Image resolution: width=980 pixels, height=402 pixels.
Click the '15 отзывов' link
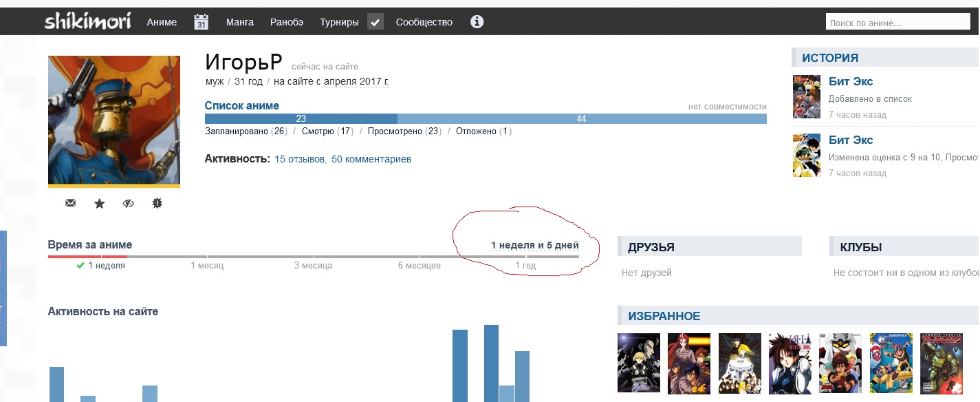[x=299, y=159]
